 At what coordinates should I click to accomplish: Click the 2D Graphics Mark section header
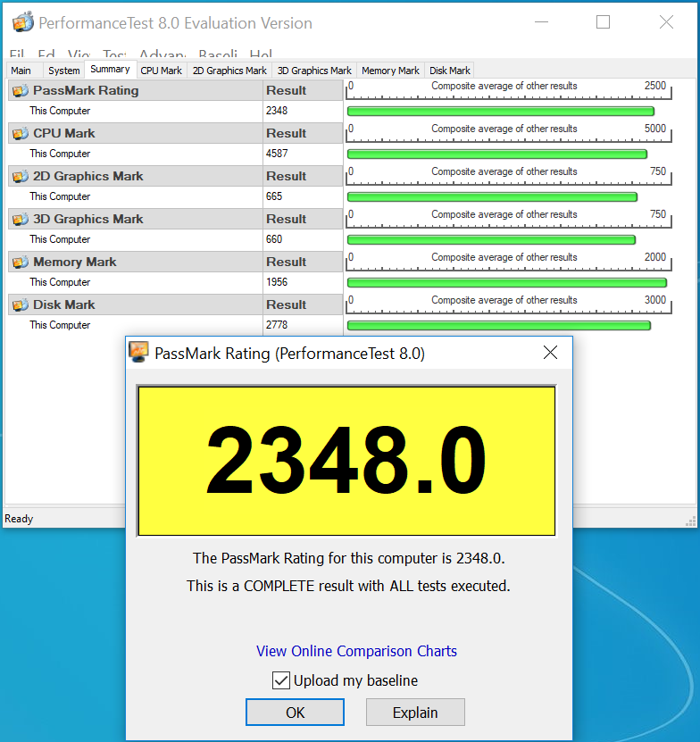(x=136, y=176)
